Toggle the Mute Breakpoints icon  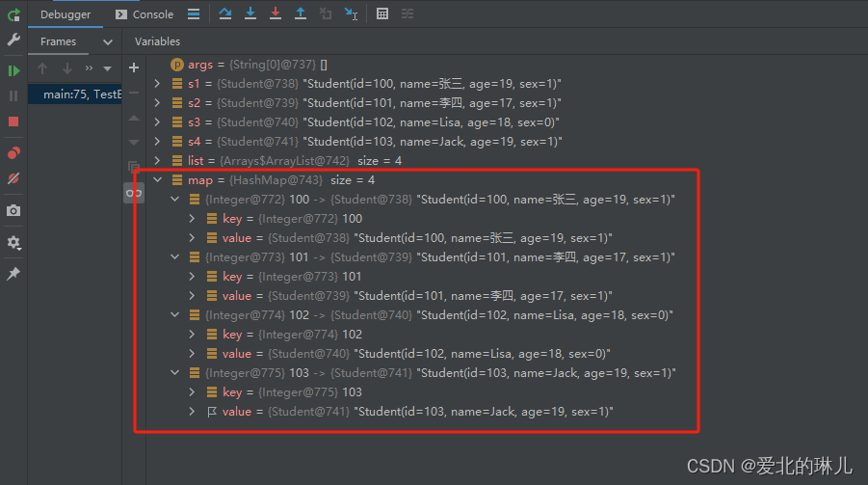pyautogui.click(x=13, y=178)
